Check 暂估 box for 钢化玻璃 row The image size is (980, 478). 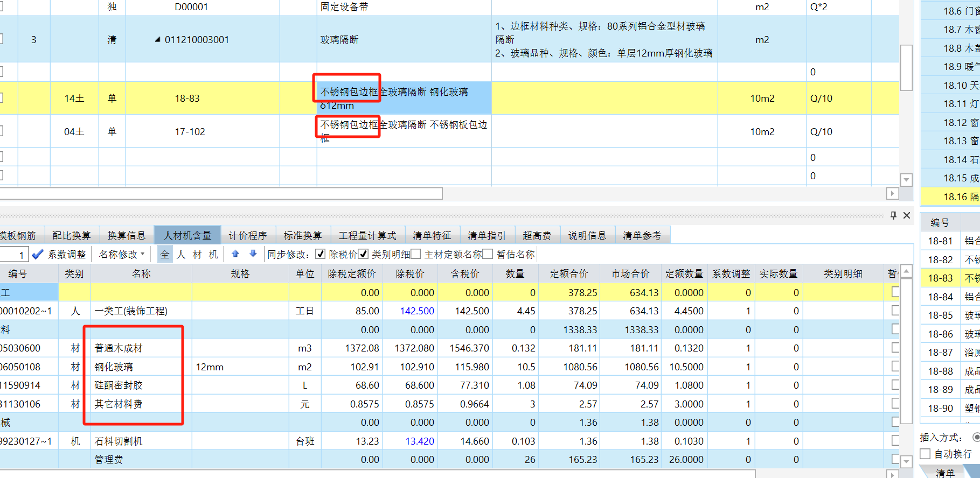(895, 367)
